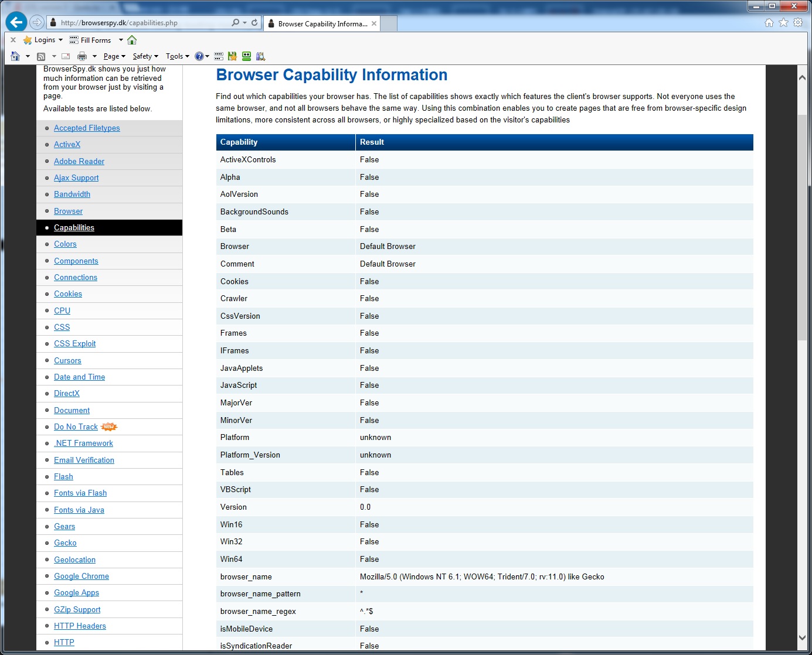
Task: Open the RoboForm home icon in toolbar
Action: [x=132, y=40]
